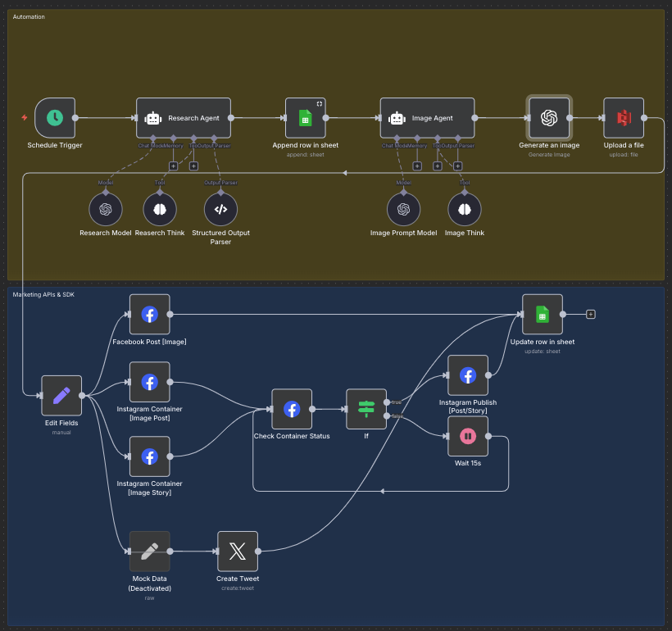This screenshot has width=672, height=631.
Task: Click the plus after Update row in sheet
Action: [x=591, y=314]
